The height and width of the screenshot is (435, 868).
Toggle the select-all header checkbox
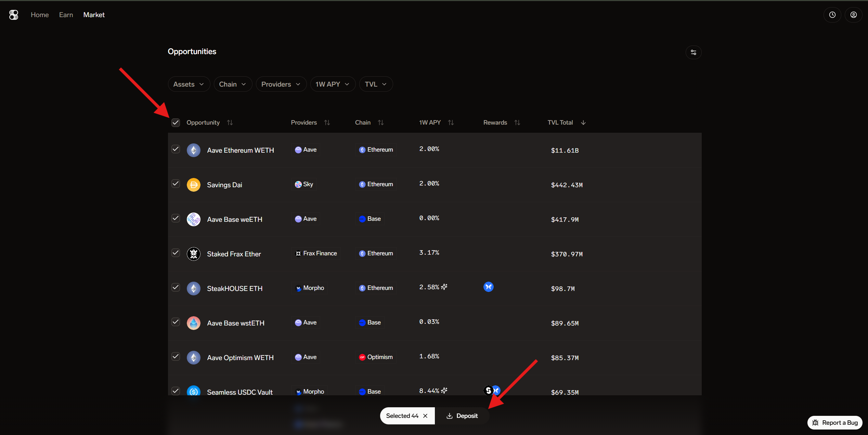pyautogui.click(x=176, y=123)
